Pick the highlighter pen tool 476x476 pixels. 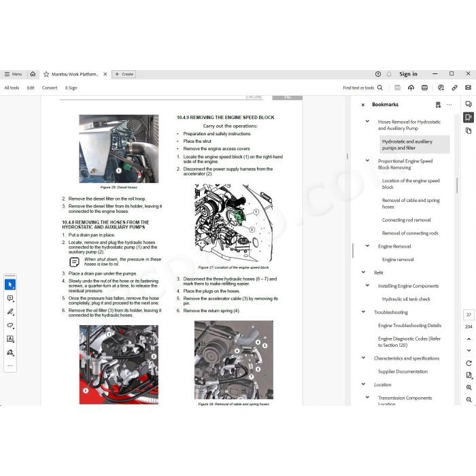pyautogui.click(x=10, y=311)
